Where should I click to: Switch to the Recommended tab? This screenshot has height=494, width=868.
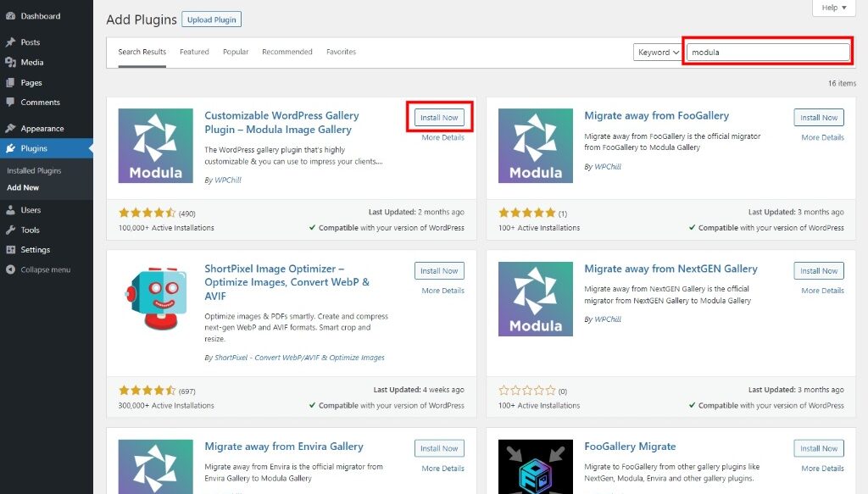tap(287, 52)
